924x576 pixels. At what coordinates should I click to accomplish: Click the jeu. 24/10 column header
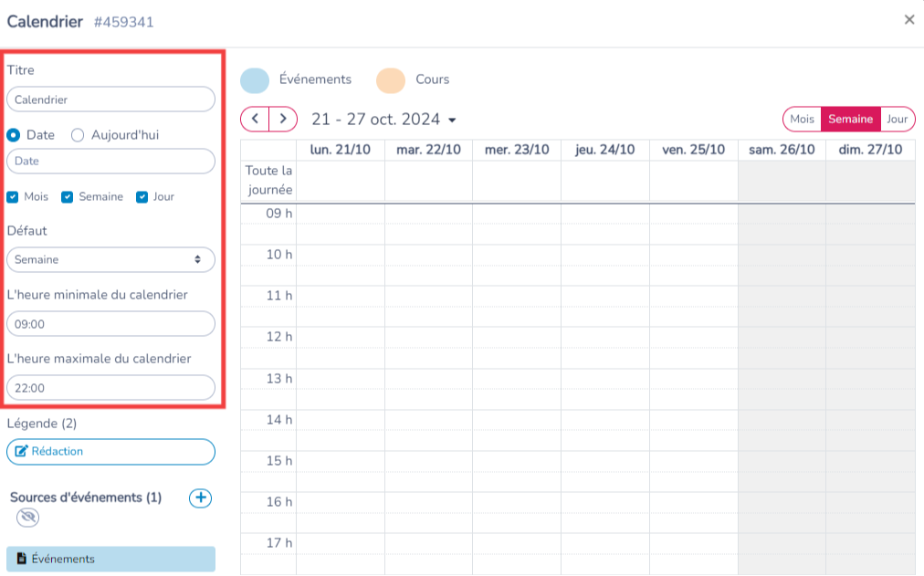pos(605,151)
